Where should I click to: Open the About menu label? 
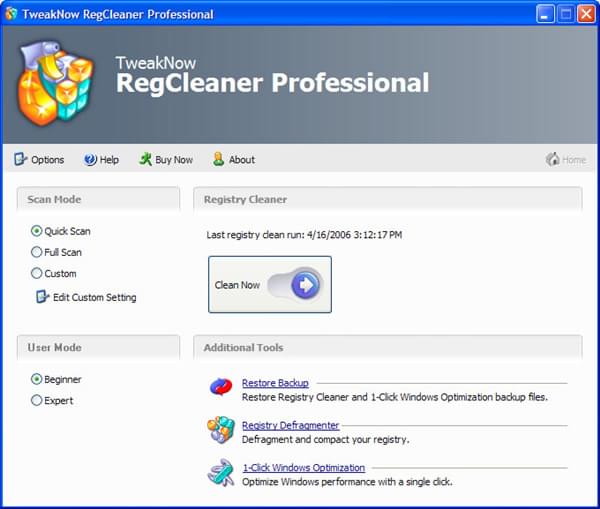[x=242, y=160]
